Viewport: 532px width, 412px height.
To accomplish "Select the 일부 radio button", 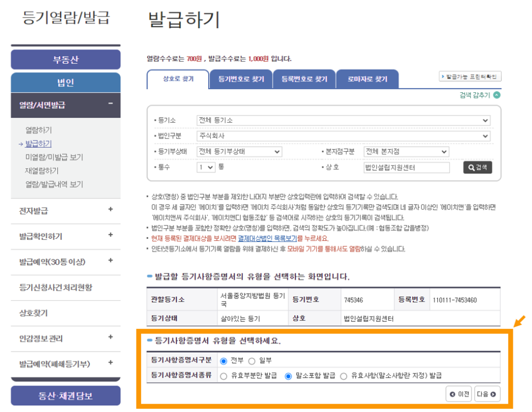I will pos(252,361).
